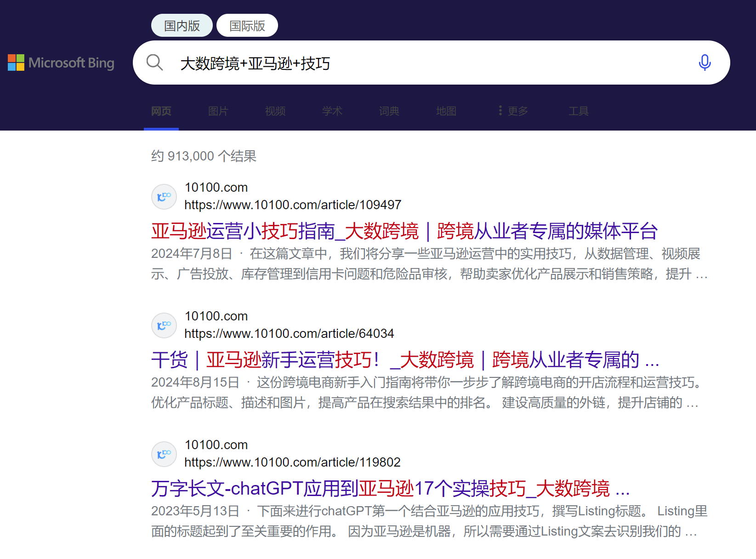Viewport: 756px width, 559px height.
Task: Open the 工具 options
Action: pyautogui.click(x=579, y=111)
